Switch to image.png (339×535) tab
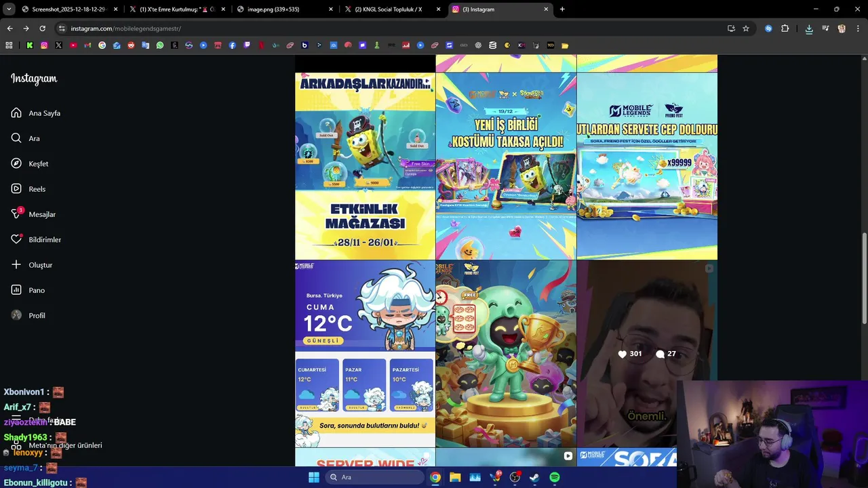This screenshot has height=488, width=868. click(285, 9)
